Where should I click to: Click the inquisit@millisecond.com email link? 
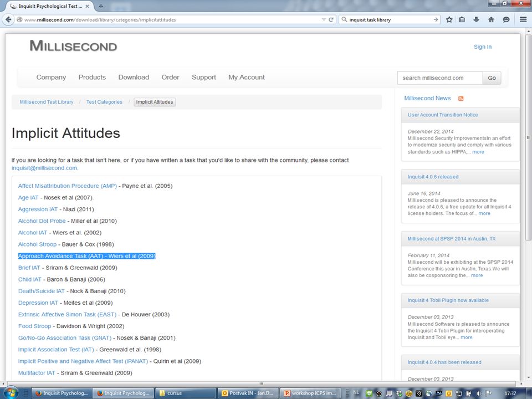[44, 168]
